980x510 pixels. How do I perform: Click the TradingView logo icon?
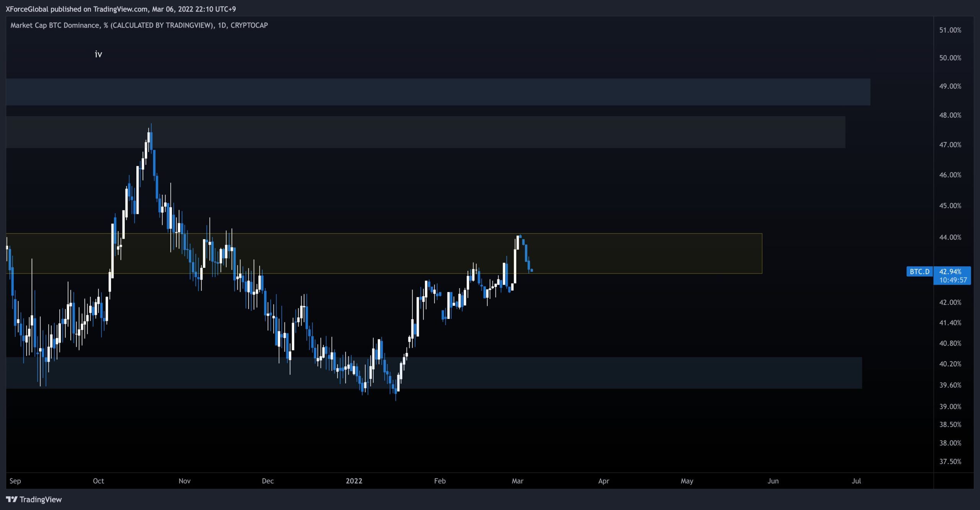[x=12, y=499]
